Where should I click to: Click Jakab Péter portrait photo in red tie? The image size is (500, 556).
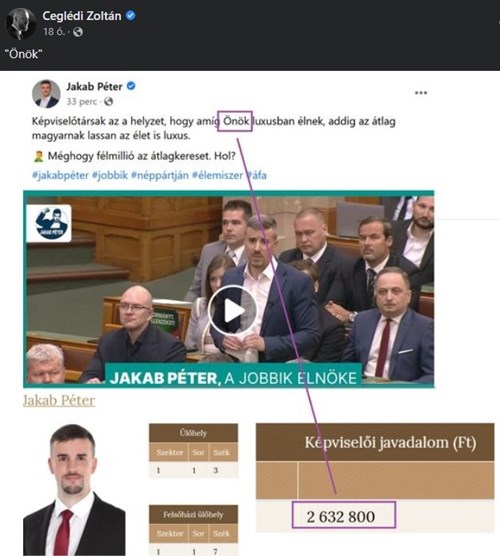(74, 489)
